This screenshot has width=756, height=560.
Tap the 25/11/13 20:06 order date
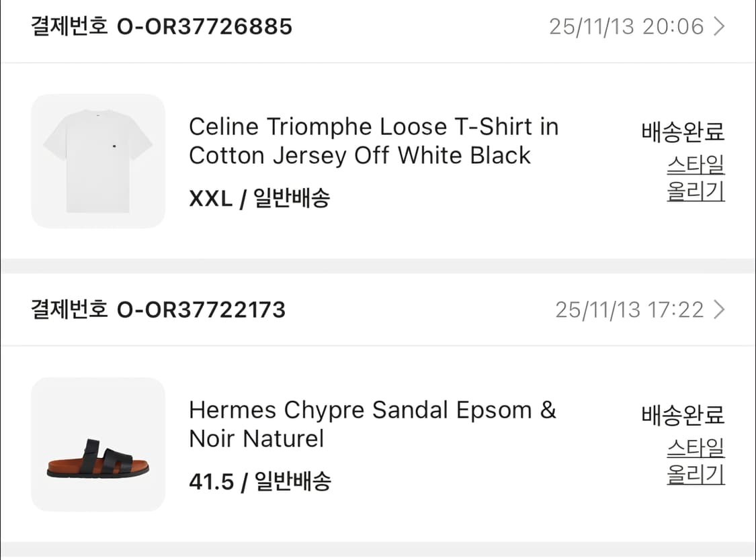pyautogui.click(x=626, y=27)
